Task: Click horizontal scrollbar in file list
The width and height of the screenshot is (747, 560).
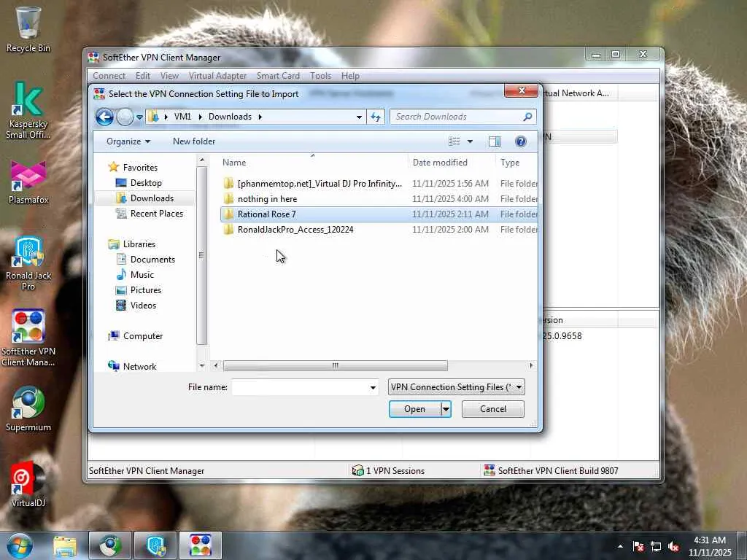Action: coord(336,366)
